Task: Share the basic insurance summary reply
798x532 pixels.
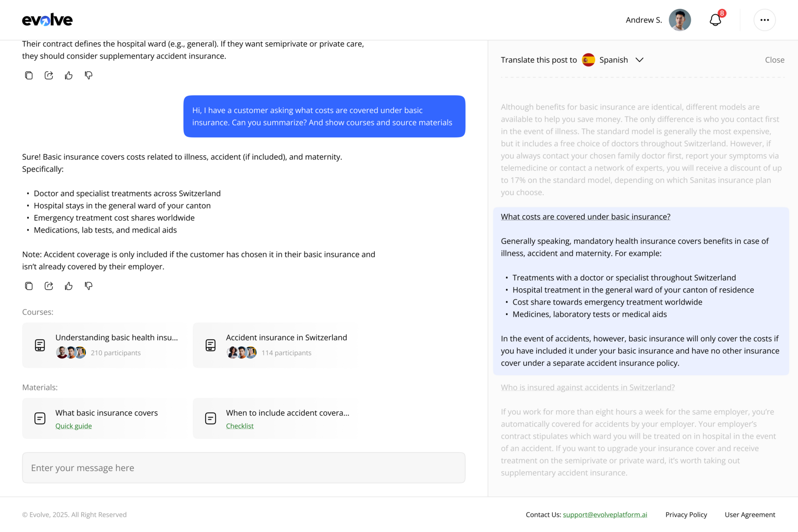Action: (49, 285)
